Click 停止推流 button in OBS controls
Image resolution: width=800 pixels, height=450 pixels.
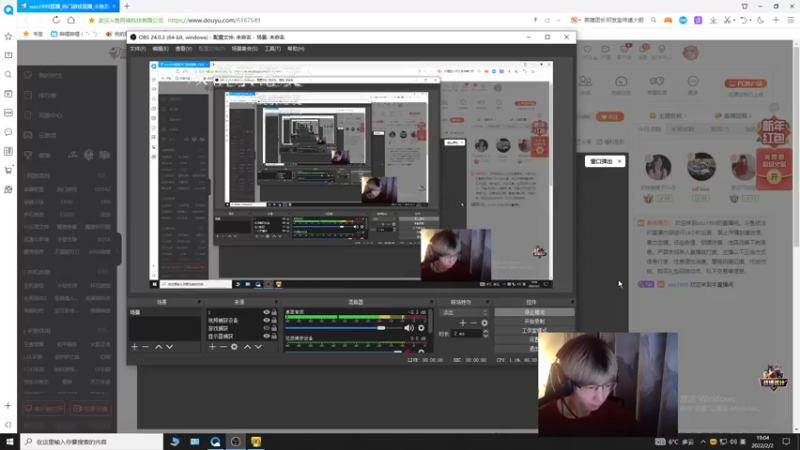534,312
